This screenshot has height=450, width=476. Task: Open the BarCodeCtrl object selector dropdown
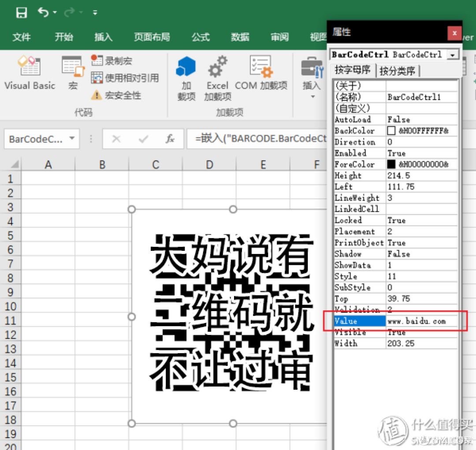[453, 55]
